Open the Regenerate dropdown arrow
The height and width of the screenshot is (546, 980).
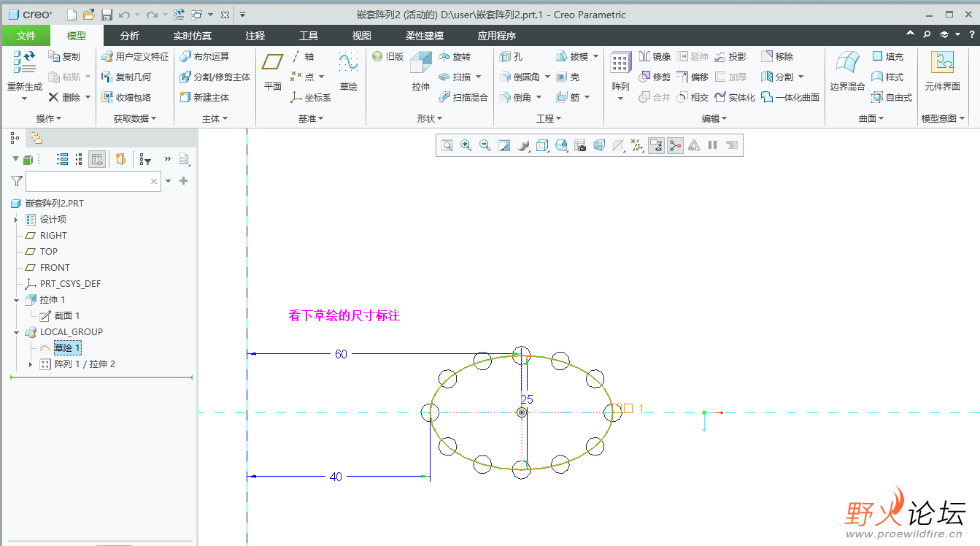click(x=24, y=99)
